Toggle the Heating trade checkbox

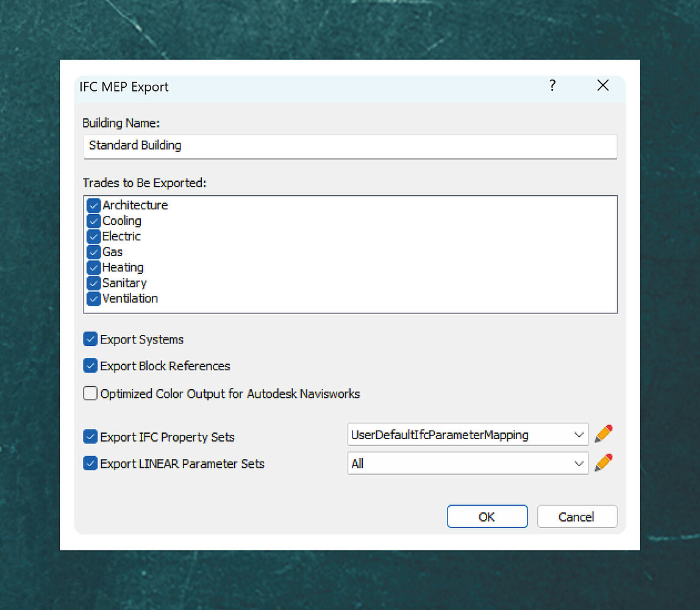93,268
